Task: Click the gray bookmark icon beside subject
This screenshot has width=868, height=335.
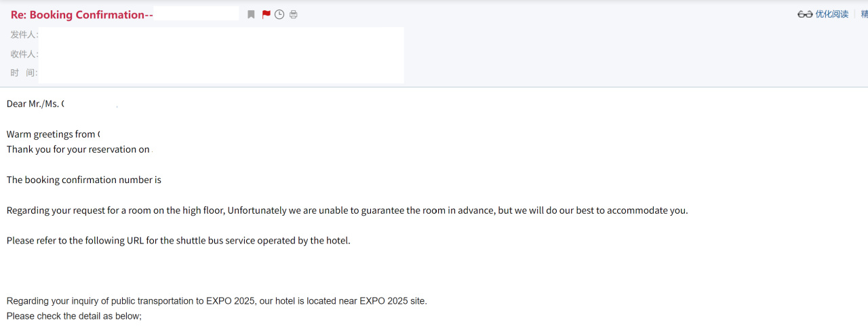Action: [x=251, y=14]
